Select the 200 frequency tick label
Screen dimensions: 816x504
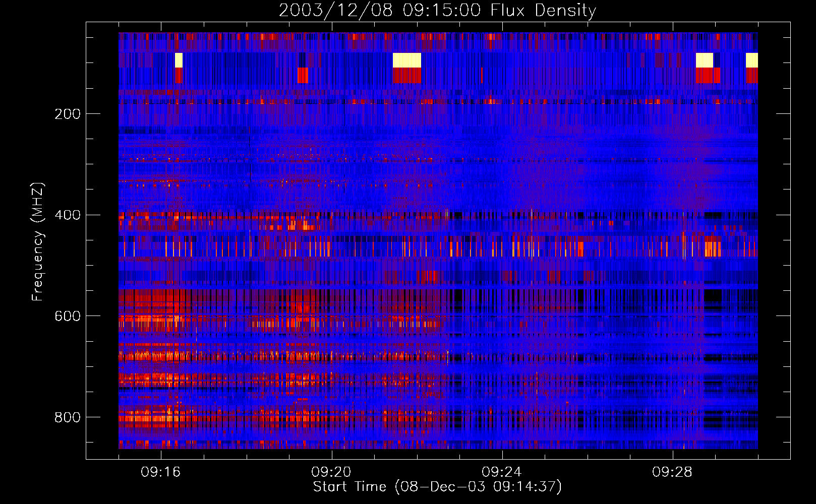68,114
